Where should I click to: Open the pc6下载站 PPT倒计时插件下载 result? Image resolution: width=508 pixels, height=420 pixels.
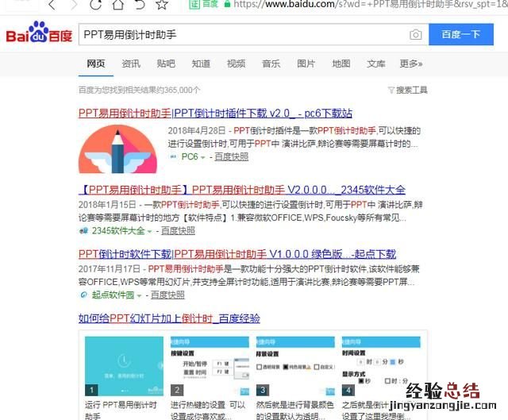pos(215,114)
